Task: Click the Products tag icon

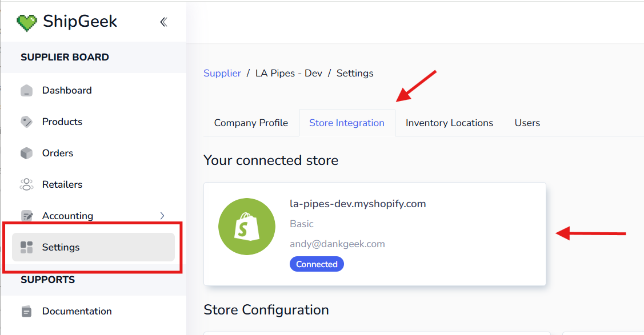Action: (x=27, y=122)
